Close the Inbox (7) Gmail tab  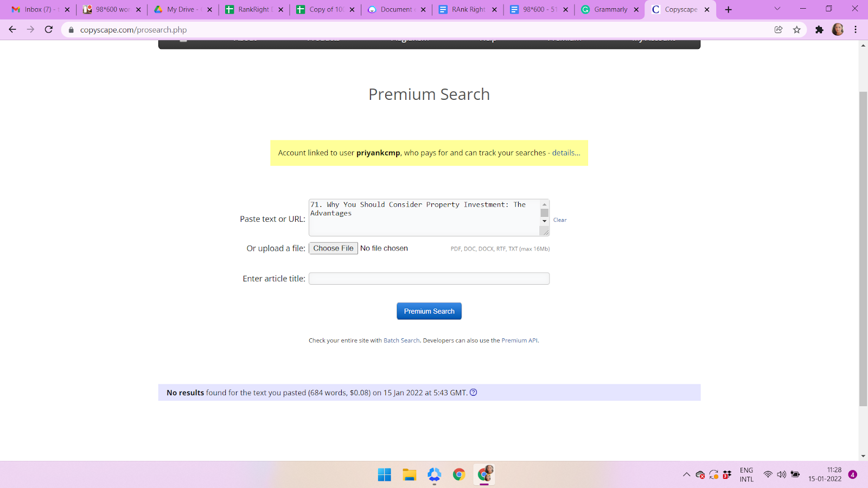click(x=67, y=10)
